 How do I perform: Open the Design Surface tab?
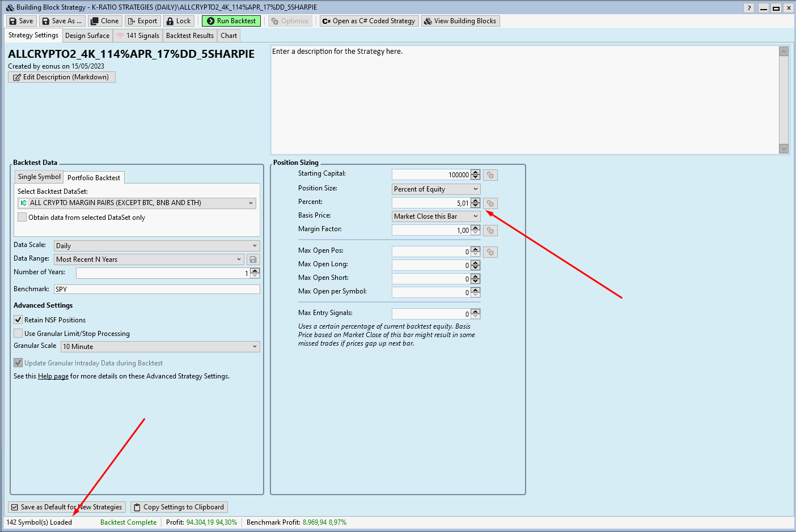pyautogui.click(x=87, y=36)
